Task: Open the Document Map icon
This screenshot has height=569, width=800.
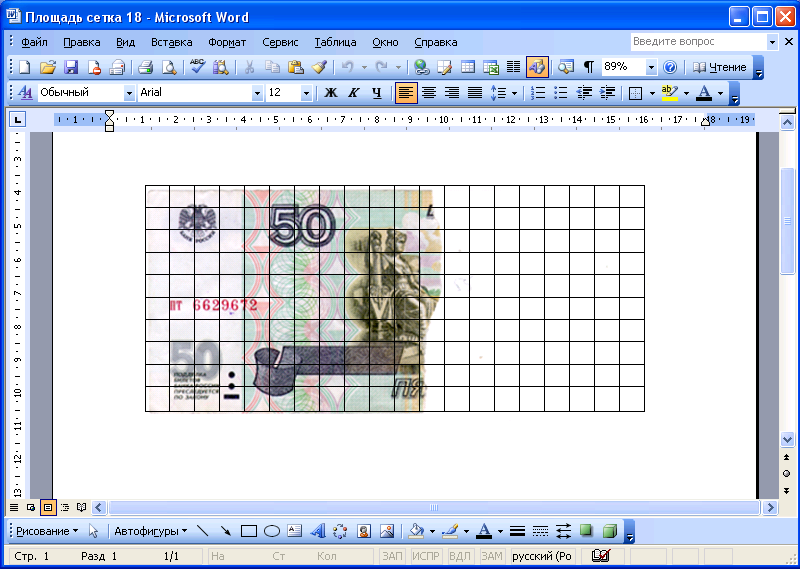Action: pyautogui.click(x=565, y=67)
